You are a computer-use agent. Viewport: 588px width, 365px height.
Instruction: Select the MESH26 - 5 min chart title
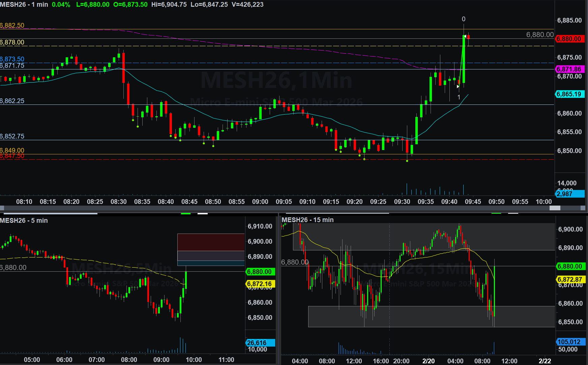coord(24,220)
